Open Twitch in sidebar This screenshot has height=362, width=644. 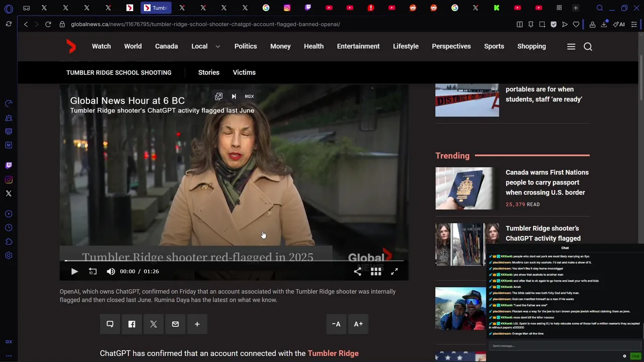coord(9,165)
